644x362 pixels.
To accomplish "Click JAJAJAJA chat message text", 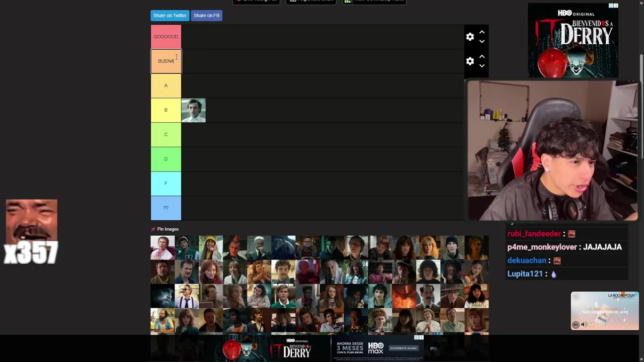I will coord(602,247).
